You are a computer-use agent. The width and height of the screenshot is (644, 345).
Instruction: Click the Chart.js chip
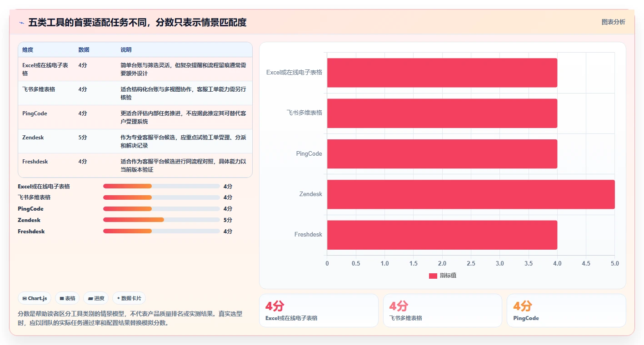pyautogui.click(x=35, y=298)
